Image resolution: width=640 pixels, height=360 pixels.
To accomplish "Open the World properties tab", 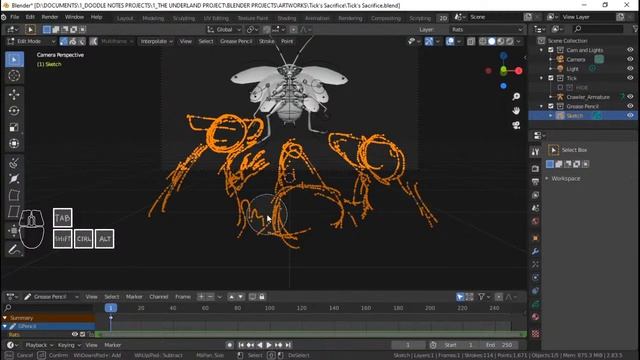I will point(535,221).
